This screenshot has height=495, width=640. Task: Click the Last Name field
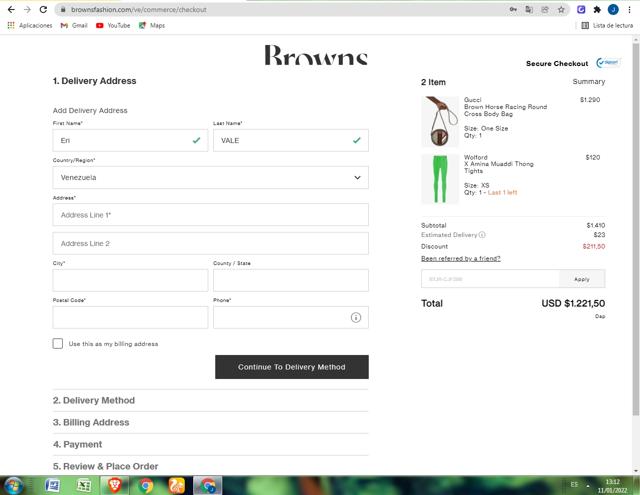[x=291, y=140]
